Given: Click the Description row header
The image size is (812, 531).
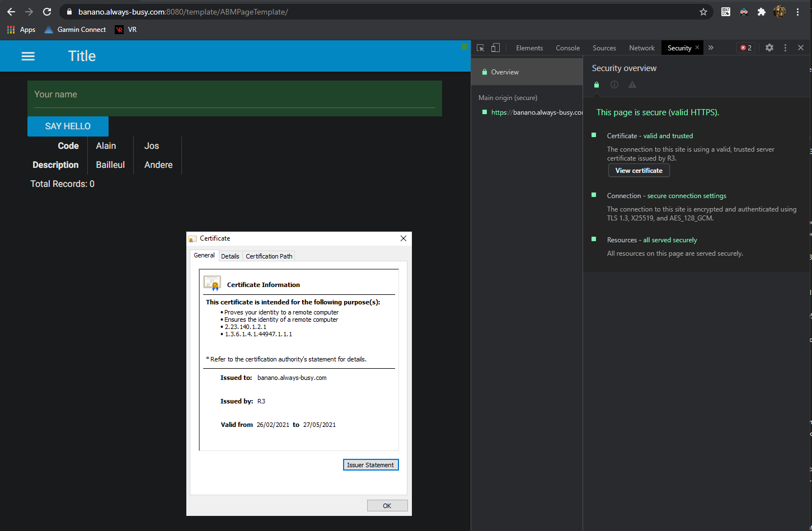Looking at the screenshot, I should [x=55, y=165].
